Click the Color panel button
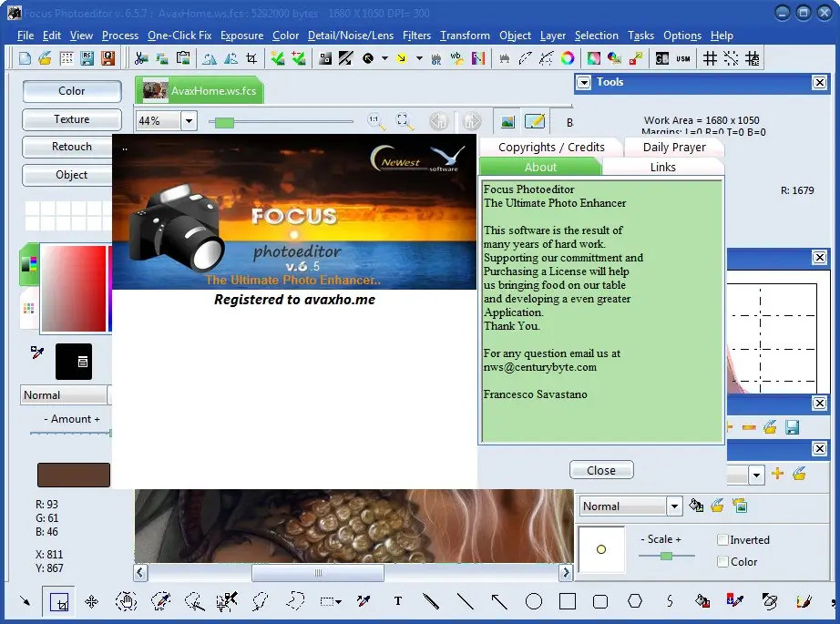 click(72, 91)
